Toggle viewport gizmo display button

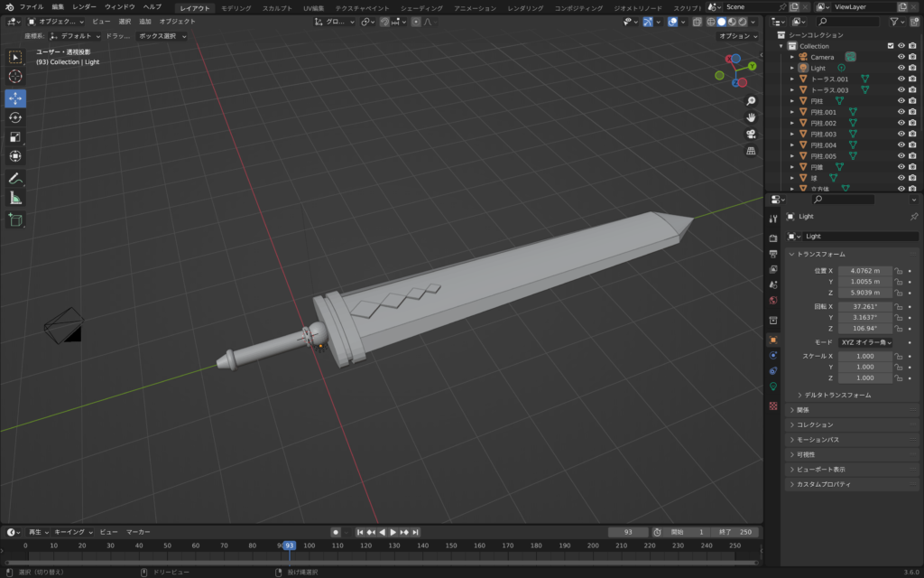[648, 22]
